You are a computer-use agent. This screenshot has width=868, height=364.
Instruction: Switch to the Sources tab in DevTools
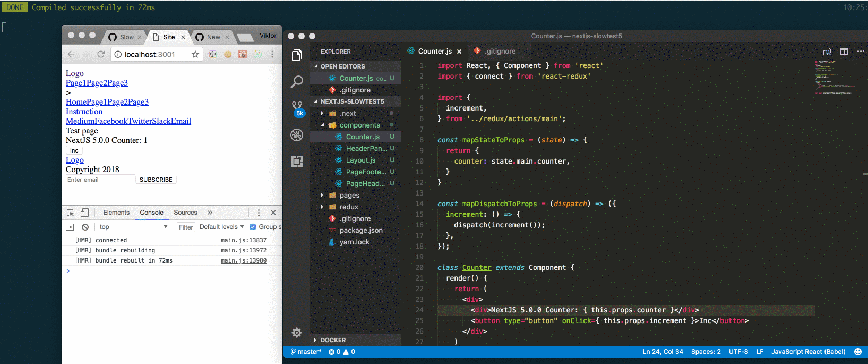tap(185, 213)
